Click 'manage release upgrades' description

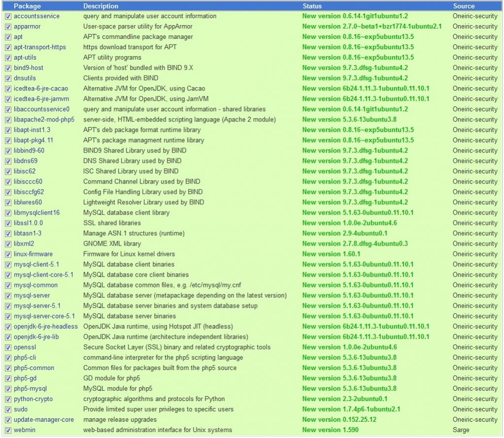tap(120, 420)
